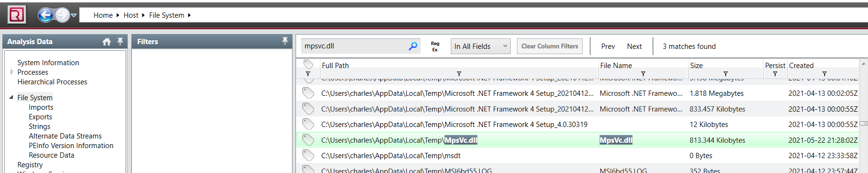Open Hierarchical Processes
The image size is (868, 173).
52,82
